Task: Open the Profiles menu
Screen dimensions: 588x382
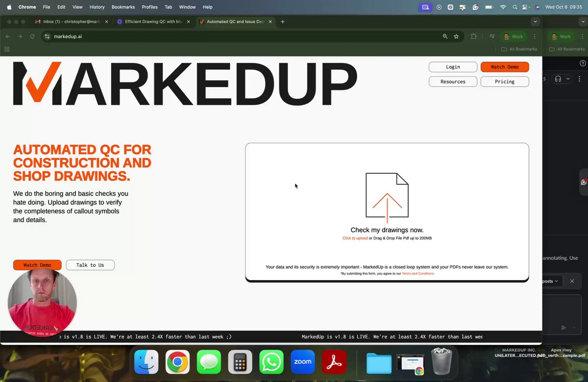Action: 149,7
